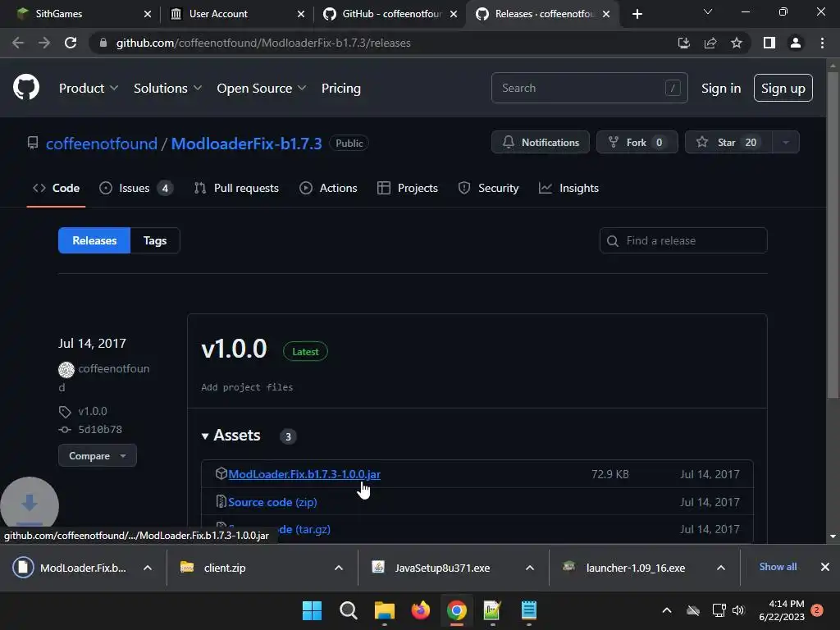Select the Releases toggle button
840x630 pixels.
coord(94,240)
